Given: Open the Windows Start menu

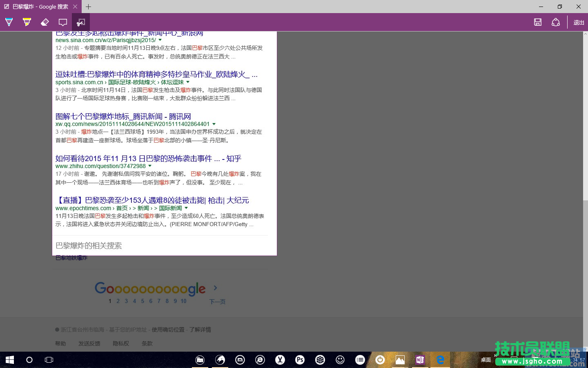Looking at the screenshot, I should click(x=9, y=360).
